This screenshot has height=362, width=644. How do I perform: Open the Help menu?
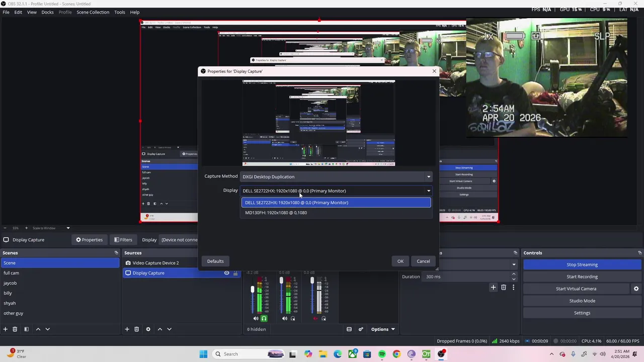(x=135, y=12)
